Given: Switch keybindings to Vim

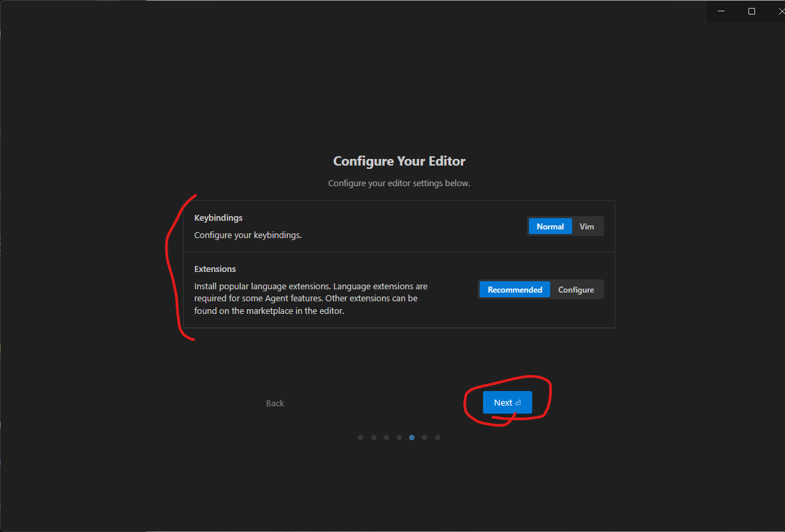Looking at the screenshot, I should coord(587,227).
